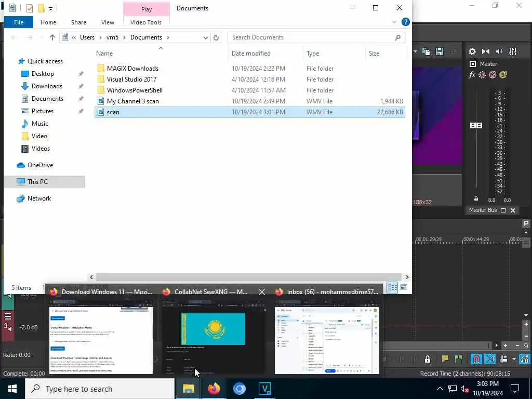Go to Downloads in the sidebar

(x=47, y=86)
